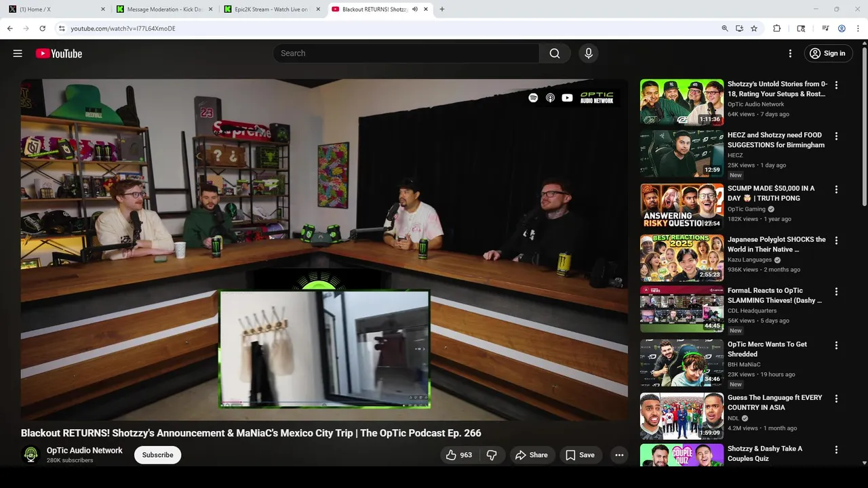Click the search magnifier button
Image resolution: width=868 pixels, height=488 pixels.
point(555,54)
